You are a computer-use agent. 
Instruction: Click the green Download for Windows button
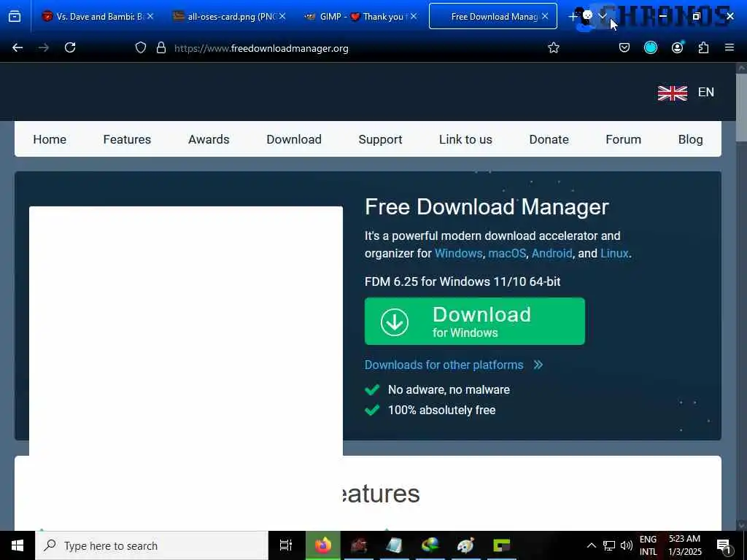click(x=474, y=322)
